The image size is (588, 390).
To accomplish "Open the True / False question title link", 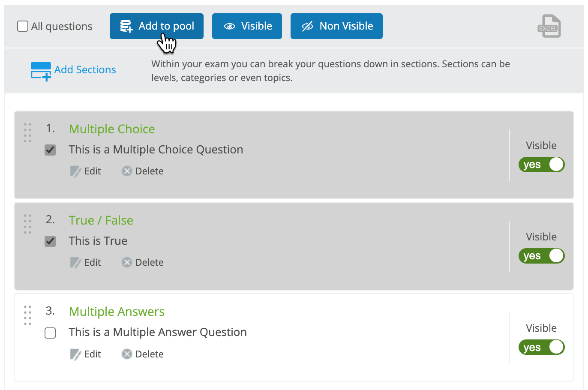I will (101, 220).
